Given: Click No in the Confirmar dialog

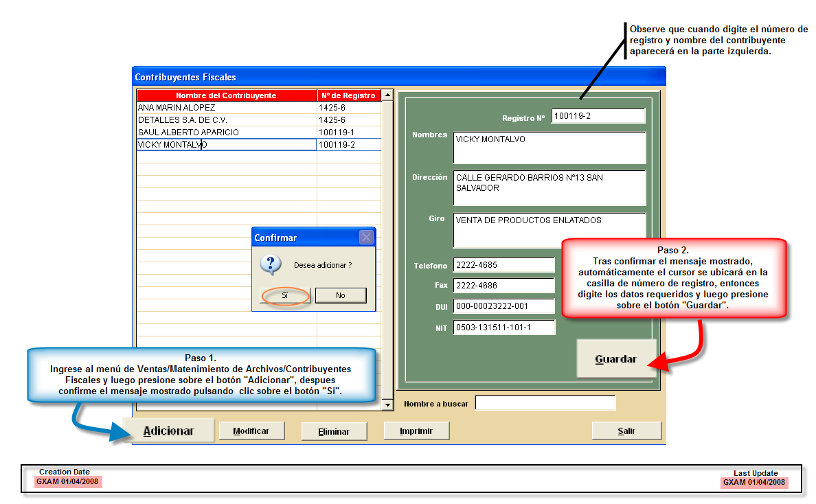Looking at the screenshot, I should 341,295.
